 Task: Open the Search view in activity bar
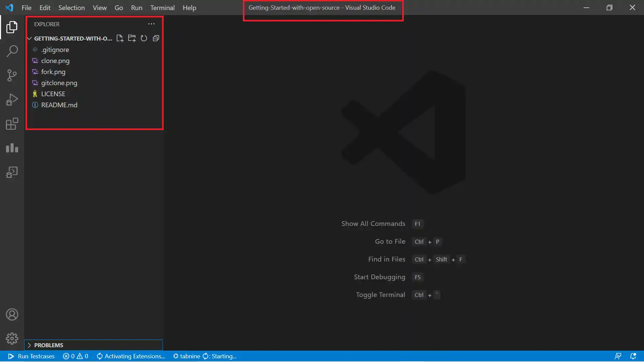point(12,51)
